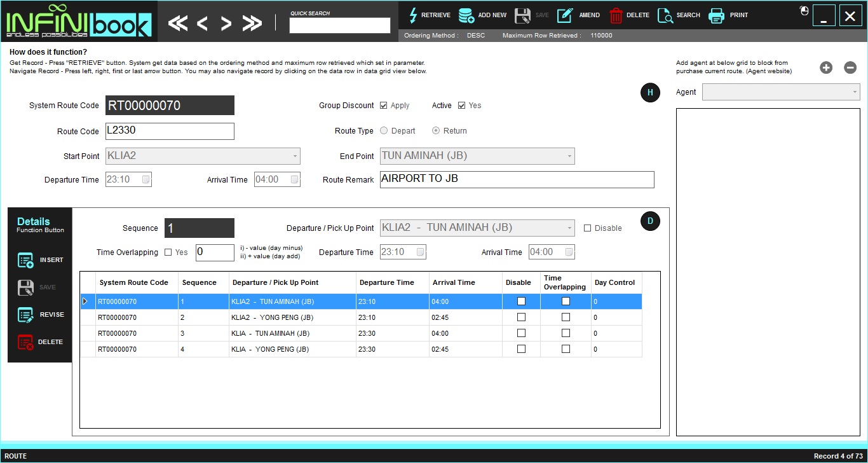This screenshot has width=868, height=463.
Task: Select row KLIA - YONG PENG (JB)
Action: click(361, 349)
